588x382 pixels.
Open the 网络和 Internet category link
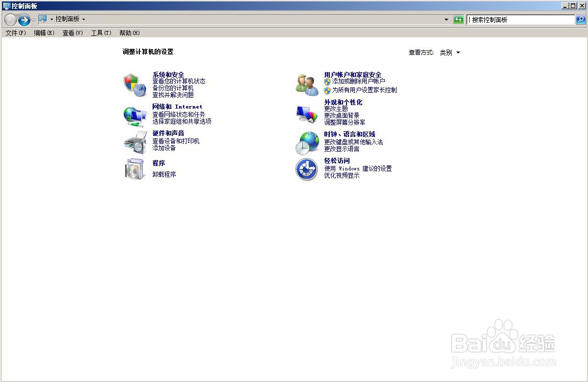tap(177, 107)
